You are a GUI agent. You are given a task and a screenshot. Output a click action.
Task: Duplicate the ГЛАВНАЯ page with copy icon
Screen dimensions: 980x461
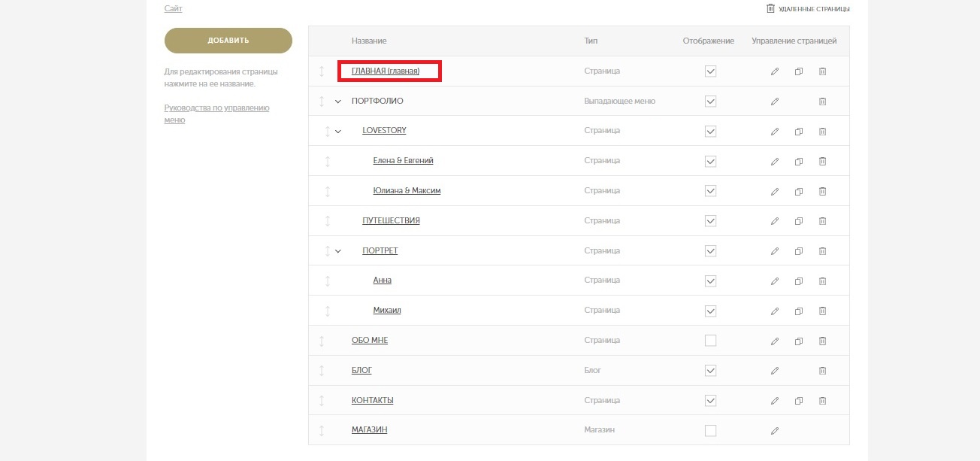(799, 71)
